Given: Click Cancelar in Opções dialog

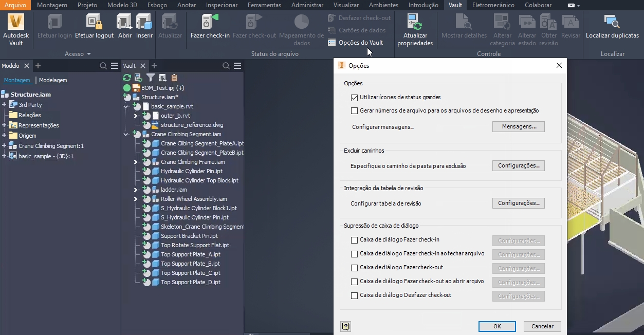Looking at the screenshot, I should pos(542,326).
